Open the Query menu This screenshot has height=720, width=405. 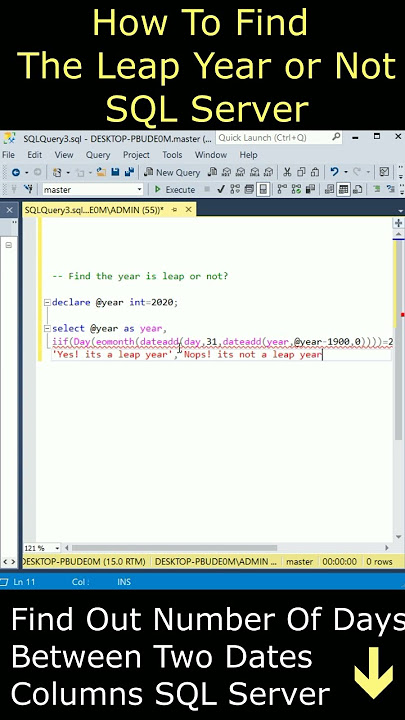point(98,155)
